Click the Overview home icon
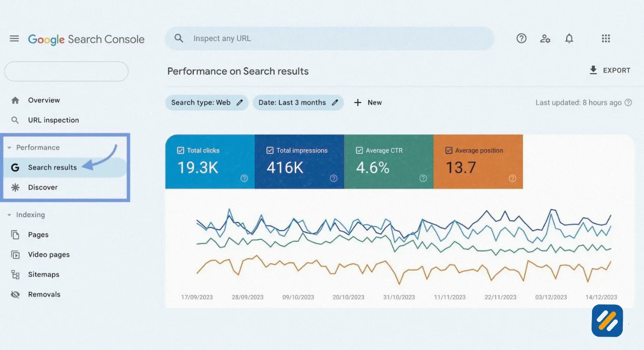The width and height of the screenshot is (644, 350). 15,100
